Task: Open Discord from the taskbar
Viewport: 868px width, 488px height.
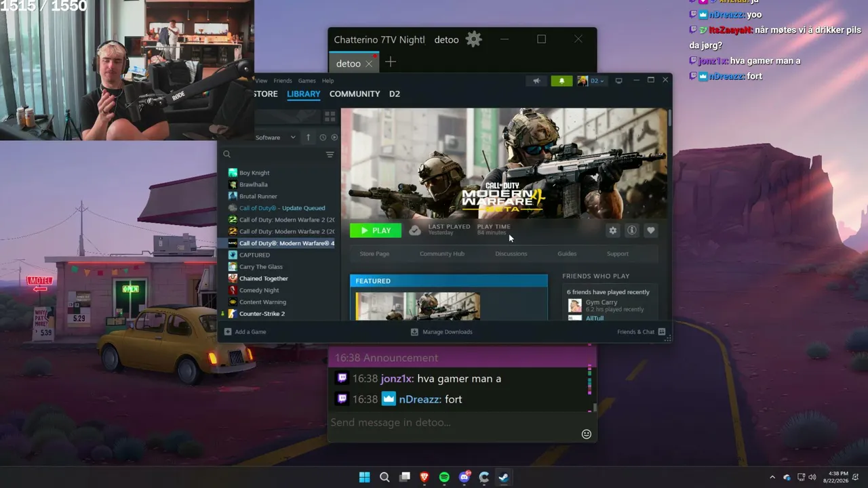Action: click(x=465, y=477)
